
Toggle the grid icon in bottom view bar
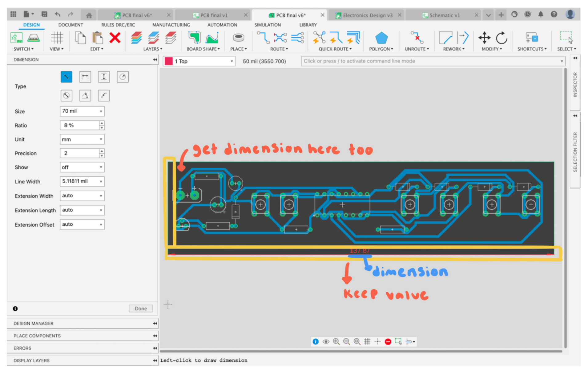[367, 341]
